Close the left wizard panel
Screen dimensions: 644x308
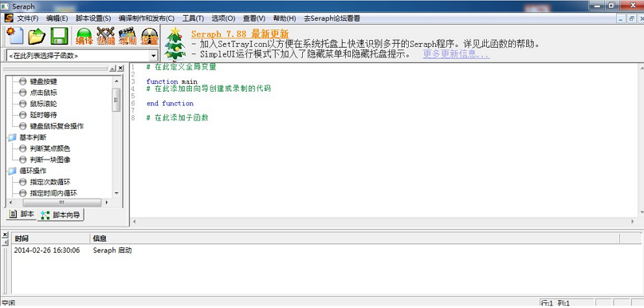[120, 69]
